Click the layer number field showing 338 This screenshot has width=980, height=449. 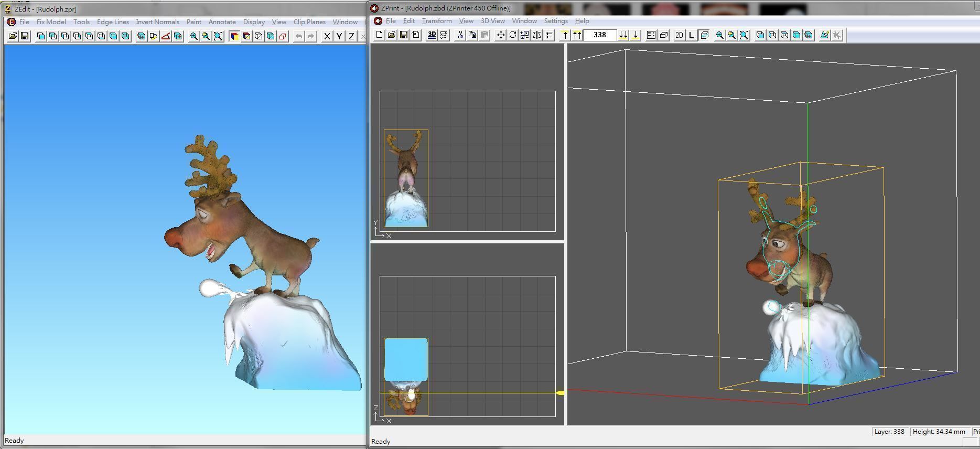click(600, 35)
